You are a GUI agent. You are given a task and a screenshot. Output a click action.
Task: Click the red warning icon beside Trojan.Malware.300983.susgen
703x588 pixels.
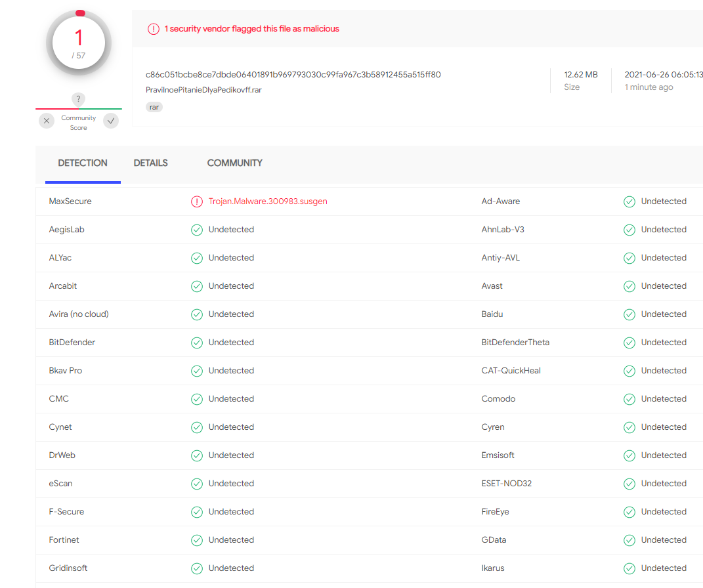pos(197,201)
